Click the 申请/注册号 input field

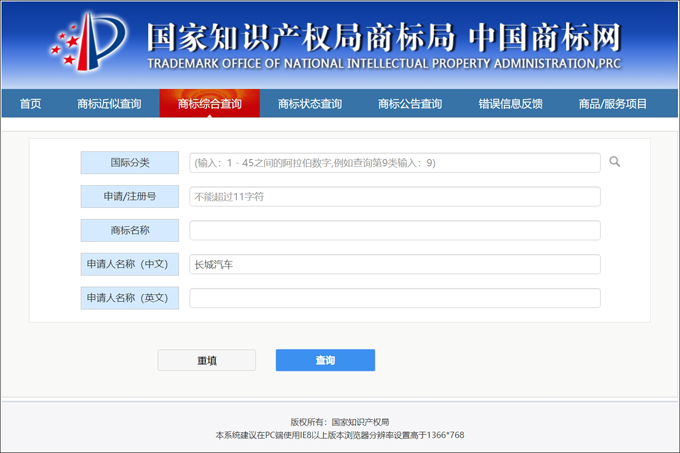(x=395, y=196)
